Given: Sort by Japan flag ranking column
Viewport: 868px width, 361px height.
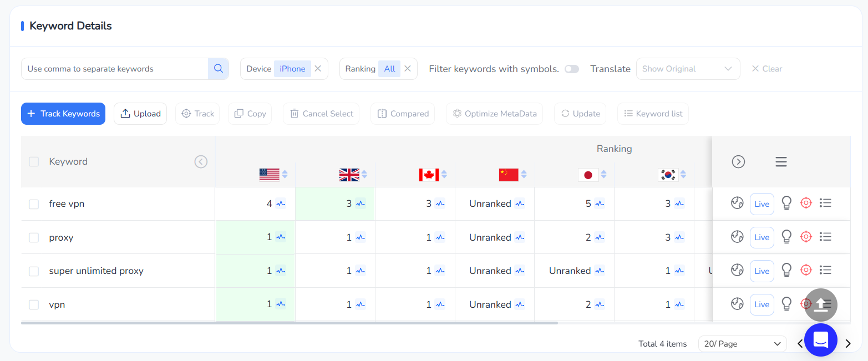Looking at the screenshot, I should (603, 175).
